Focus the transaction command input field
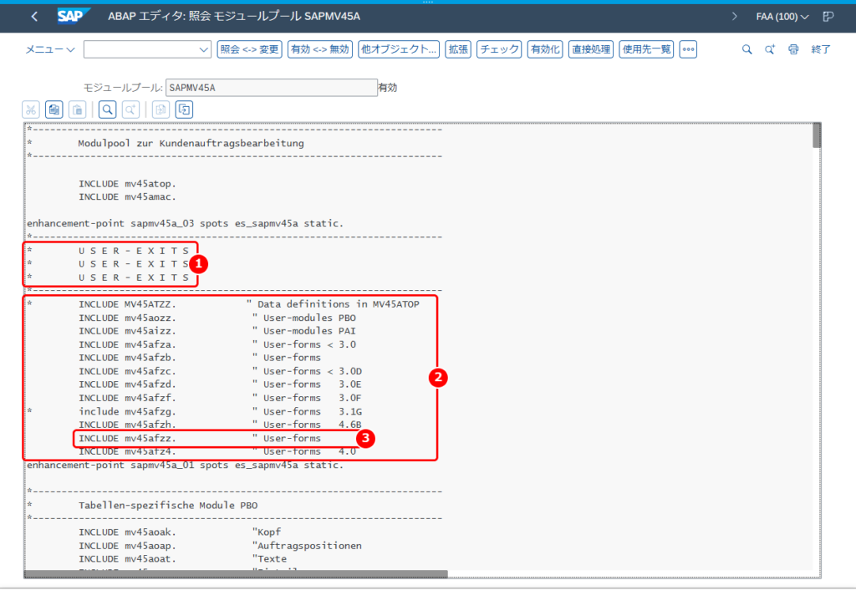The image size is (856, 616). (x=140, y=49)
